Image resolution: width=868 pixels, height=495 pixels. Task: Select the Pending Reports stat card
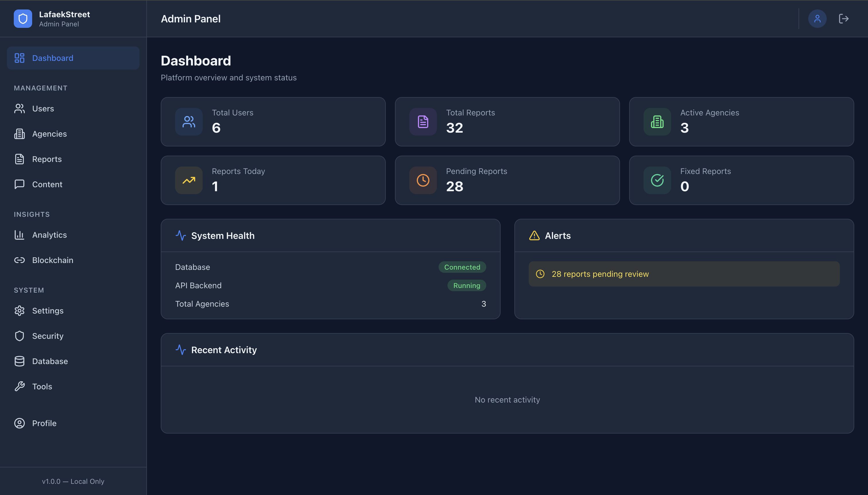coord(507,180)
